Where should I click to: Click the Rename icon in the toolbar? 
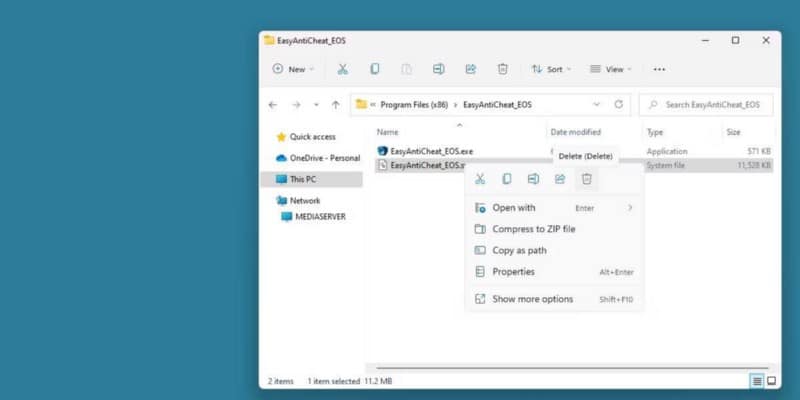pos(438,69)
